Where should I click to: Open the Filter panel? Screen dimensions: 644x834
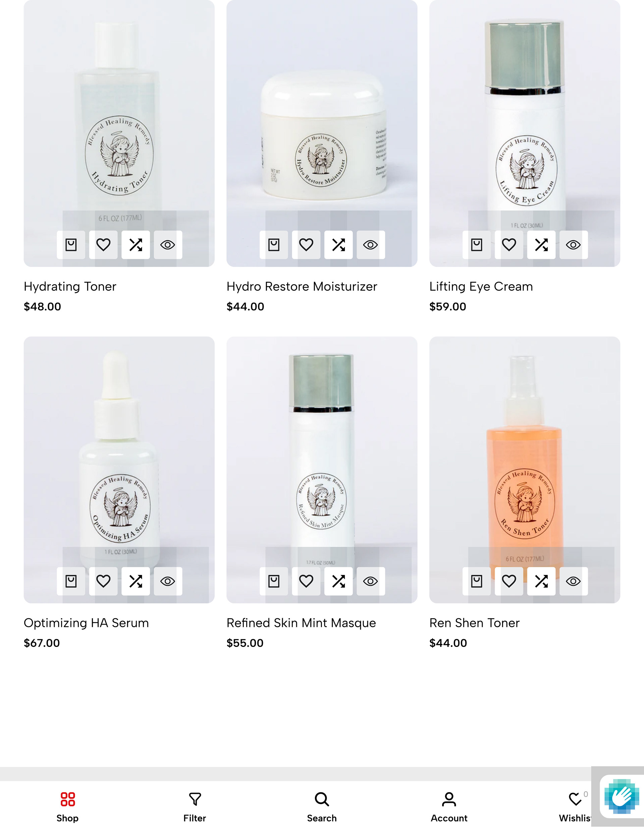tap(195, 807)
